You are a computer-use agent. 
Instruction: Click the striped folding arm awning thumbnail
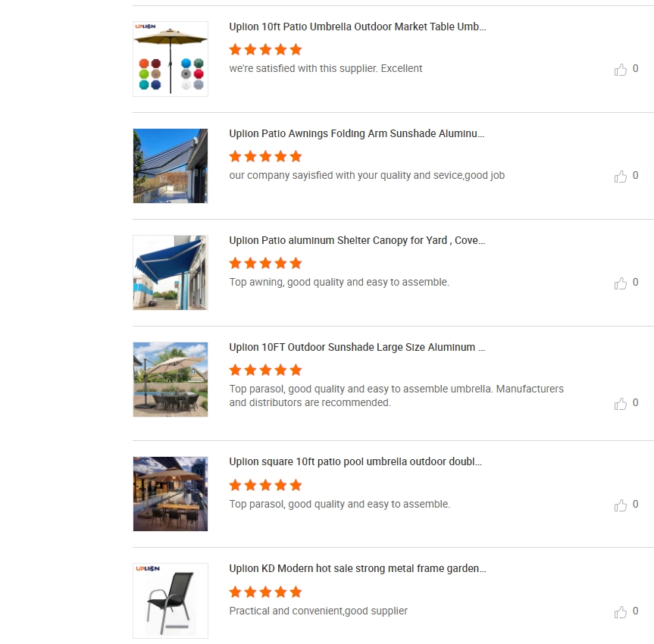tap(171, 166)
